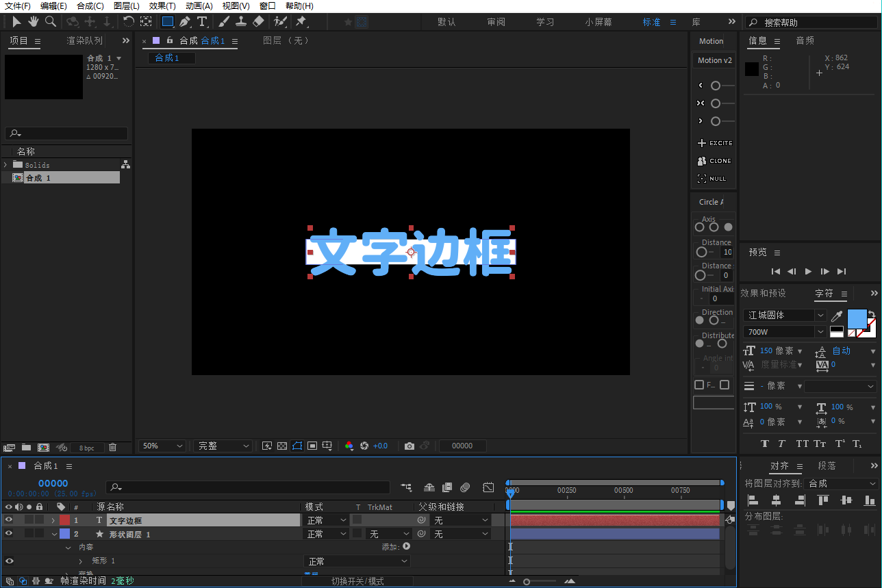Viewport: 882px width, 588px height.
Task: Toggle visibility of 矩形 1 shape
Action: (x=9, y=561)
